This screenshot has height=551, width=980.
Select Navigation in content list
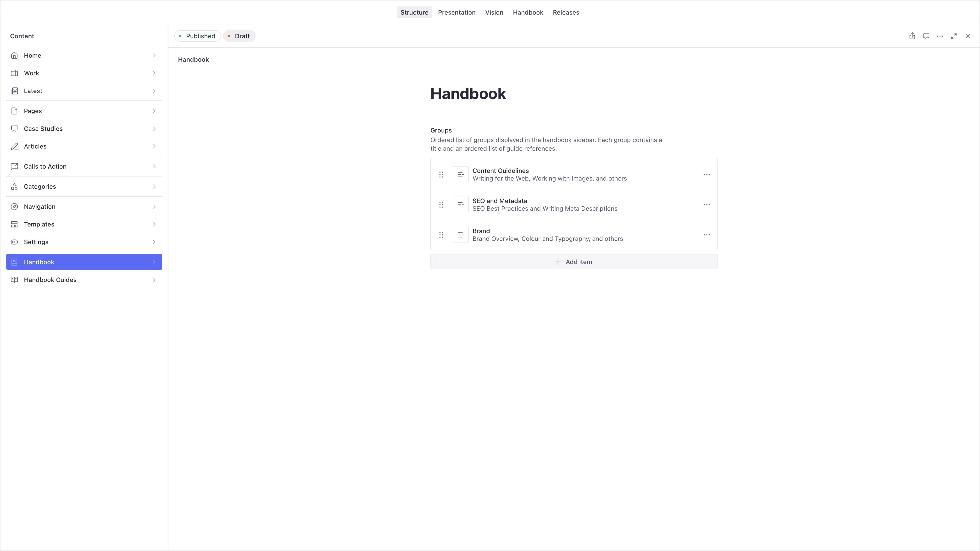click(84, 206)
